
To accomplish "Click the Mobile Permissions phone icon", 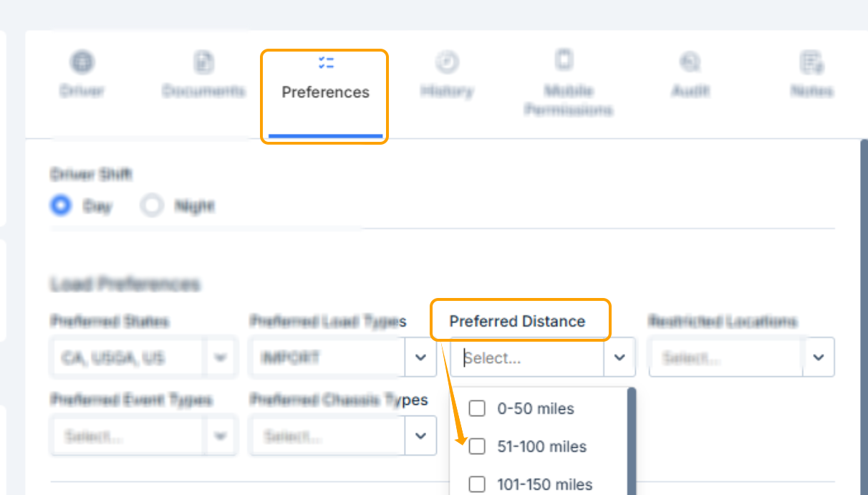I will (565, 60).
